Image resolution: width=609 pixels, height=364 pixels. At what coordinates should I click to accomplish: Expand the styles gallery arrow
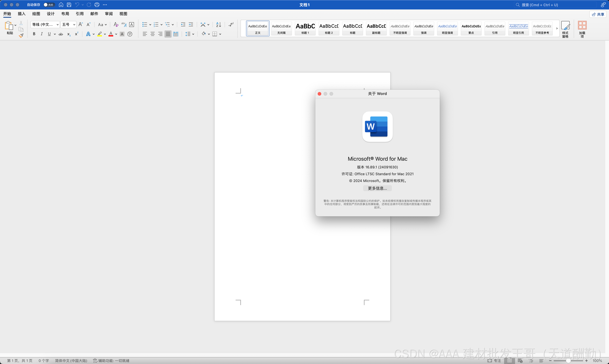coord(557,28)
